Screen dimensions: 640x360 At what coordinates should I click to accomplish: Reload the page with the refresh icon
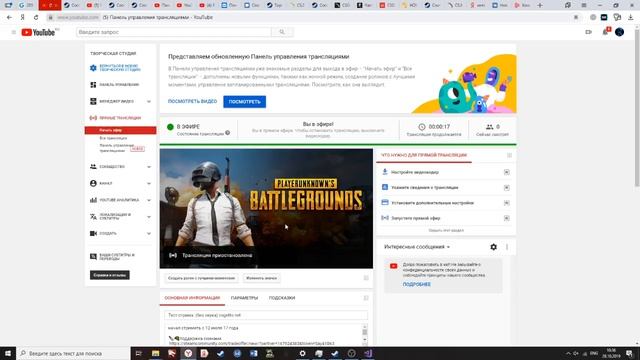point(36,18)
